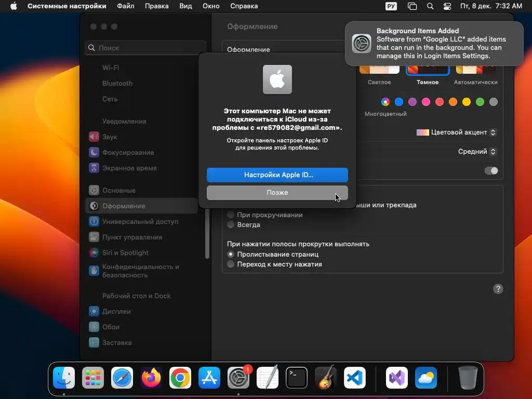Click the Stage Manager menu bar icon

tap(412, 6)
